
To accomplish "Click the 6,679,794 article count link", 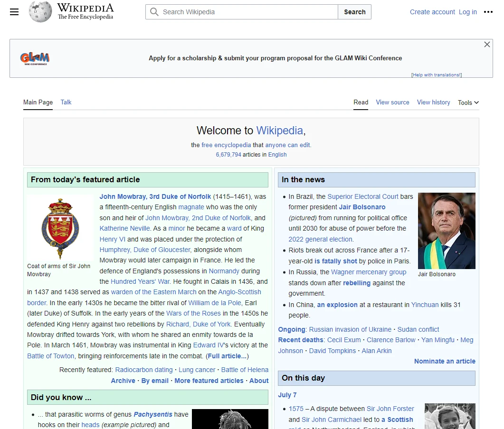I will coord(228,154).
